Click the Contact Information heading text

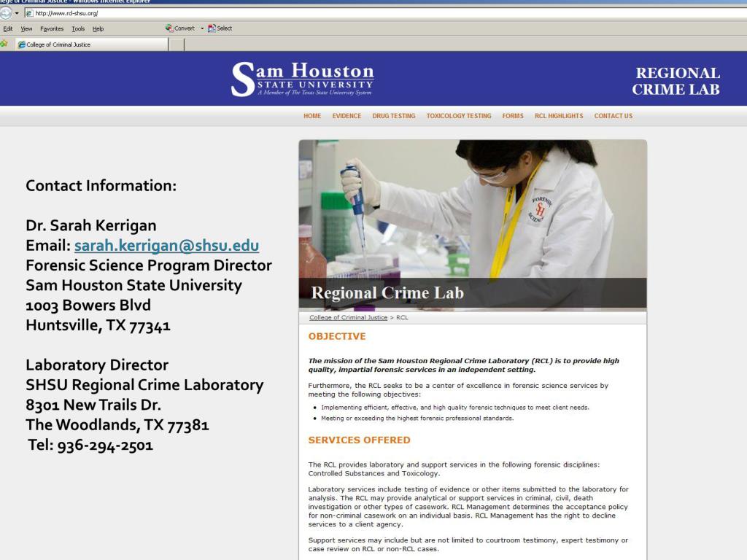tap(101, 185)
